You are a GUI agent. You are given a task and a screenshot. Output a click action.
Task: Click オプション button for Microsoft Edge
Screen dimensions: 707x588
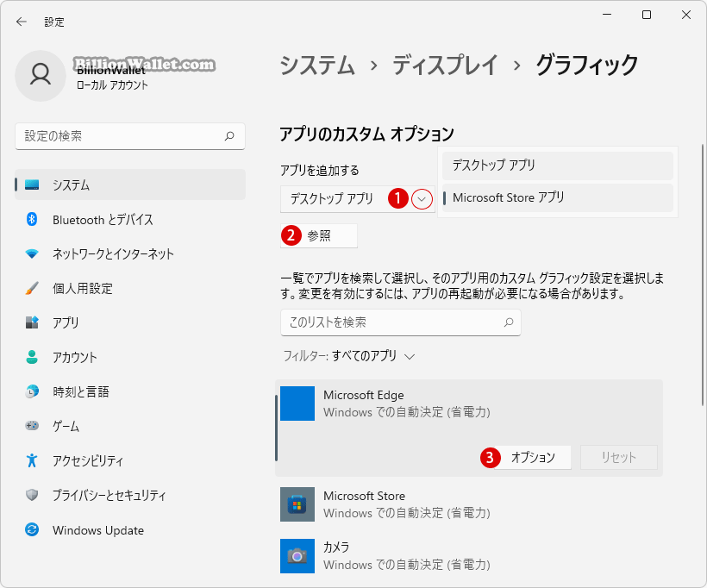pos(533,457)
